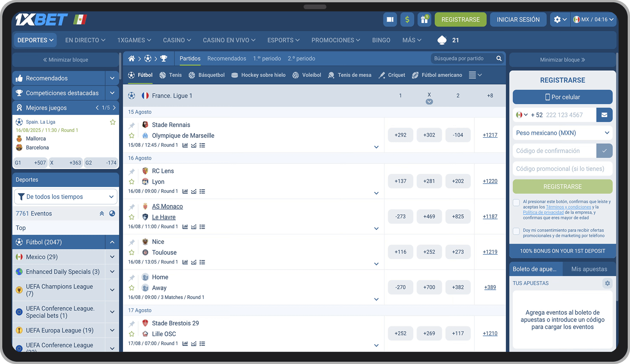630x364 pixels.
Task: Expand Mexico (29) league list
Action: [x=112, y=257]
